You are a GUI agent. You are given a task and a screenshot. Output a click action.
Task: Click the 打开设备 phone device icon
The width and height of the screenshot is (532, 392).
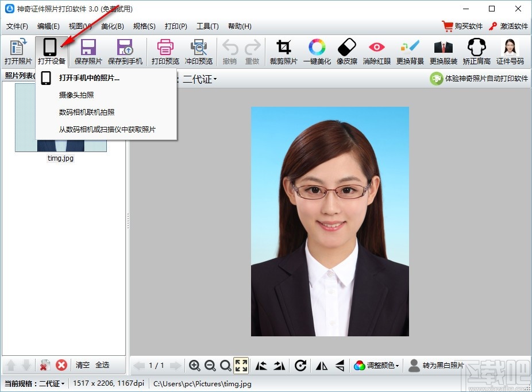pyautogui.click(x=50, y=48)
